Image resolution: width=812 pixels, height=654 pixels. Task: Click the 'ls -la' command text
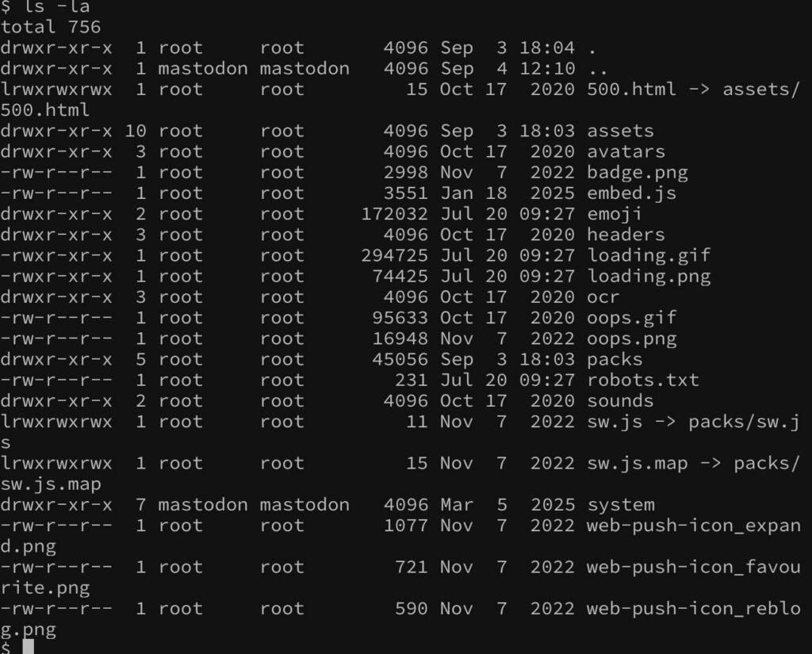point(57,6)
